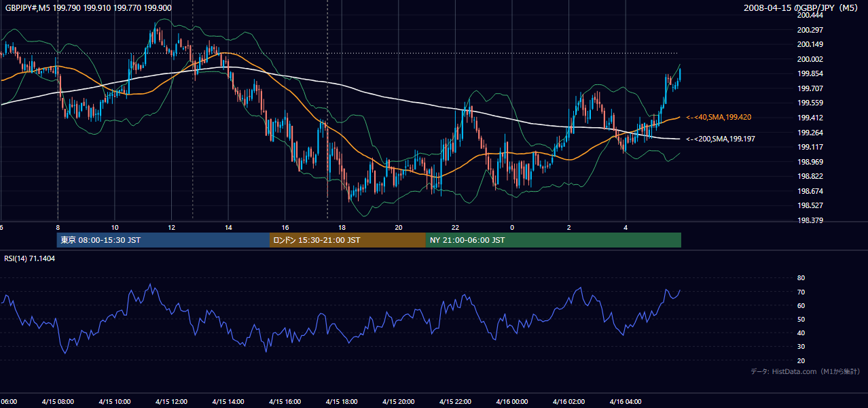
Task: Click hour label 2 under price chart
Action: pyautogui.click(x=568, y=227)
